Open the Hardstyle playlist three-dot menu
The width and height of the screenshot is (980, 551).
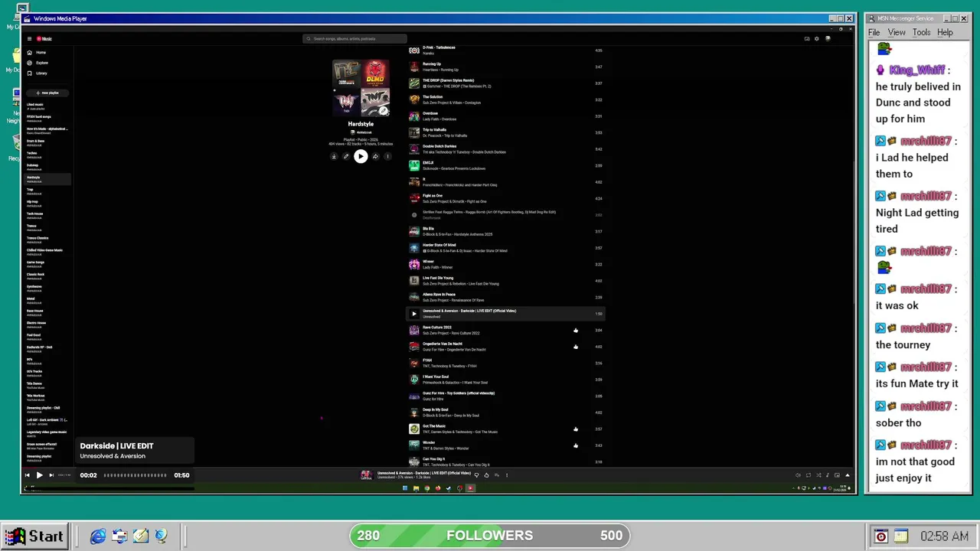pyautogui.click(x=387, y=156)
